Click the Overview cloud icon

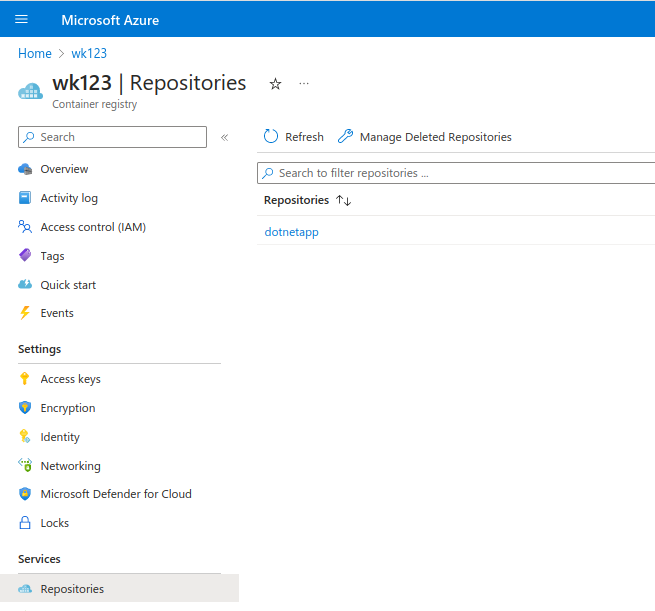click(25, 169)
